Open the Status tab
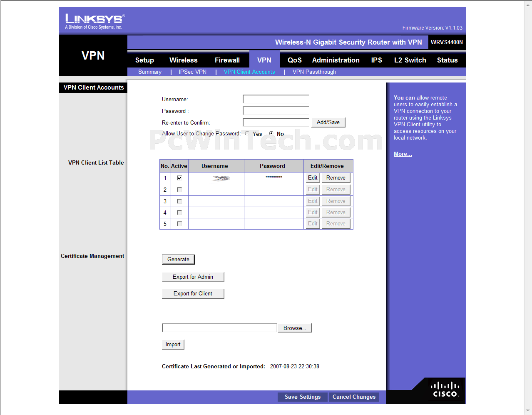The width and height of the screenshot is (532, 415). 447,60
